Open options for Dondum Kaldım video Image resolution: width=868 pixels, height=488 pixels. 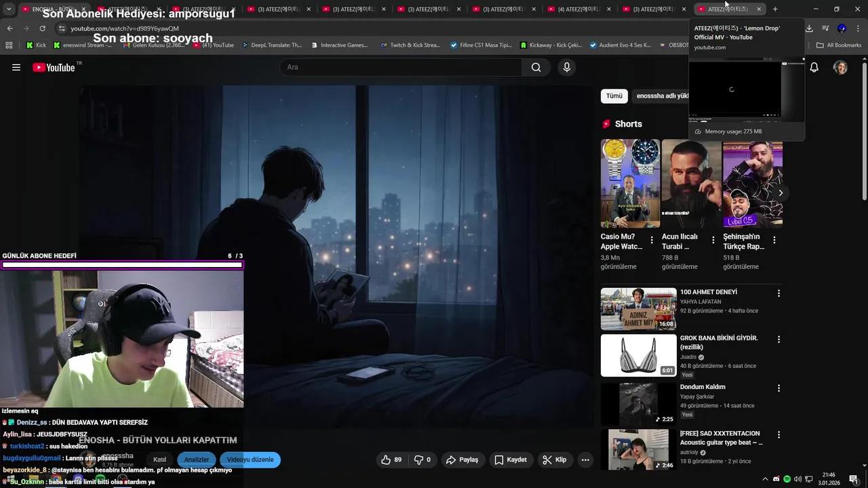[778, 388]
